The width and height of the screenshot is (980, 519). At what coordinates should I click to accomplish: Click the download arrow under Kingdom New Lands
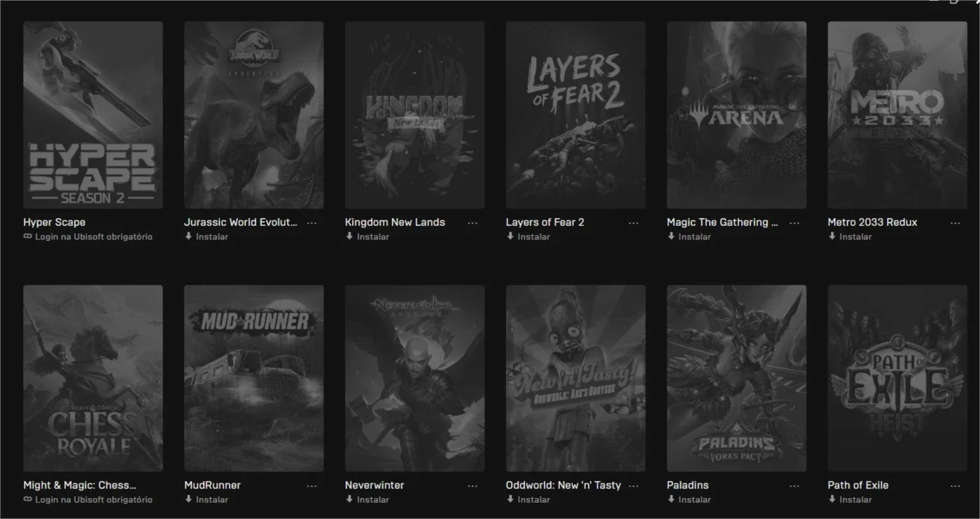click(349, 236)
